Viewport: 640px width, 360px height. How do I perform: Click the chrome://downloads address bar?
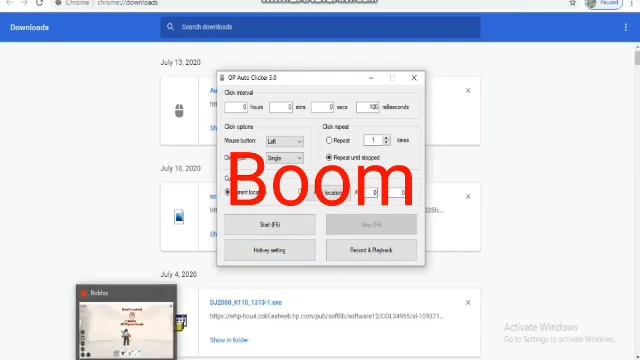127,3
